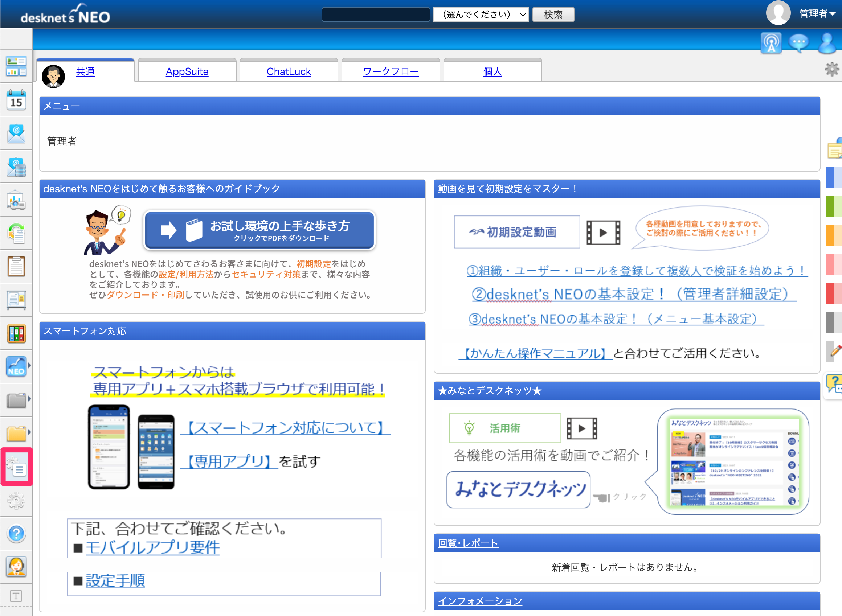Open the mail with database icon
The image size is (842, 616).
tap(16, 167)
